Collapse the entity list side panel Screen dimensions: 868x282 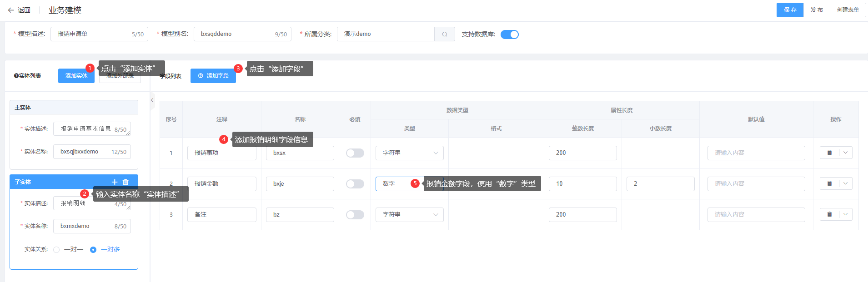click(x=152, y=100)
